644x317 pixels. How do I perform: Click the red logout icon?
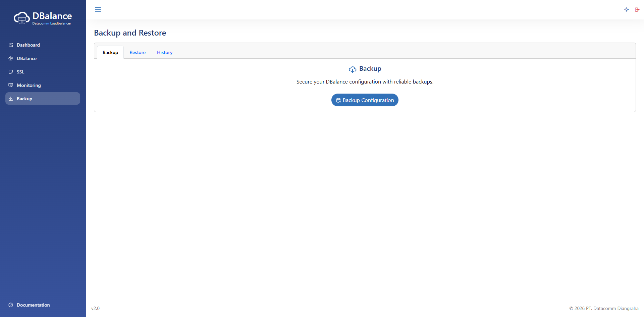click(x=637, y=10)
